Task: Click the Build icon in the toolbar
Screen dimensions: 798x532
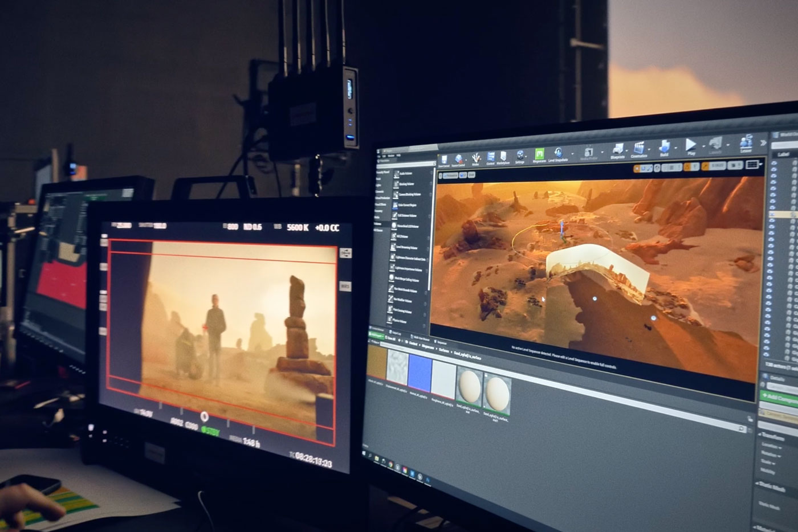Action: point(664,146)
